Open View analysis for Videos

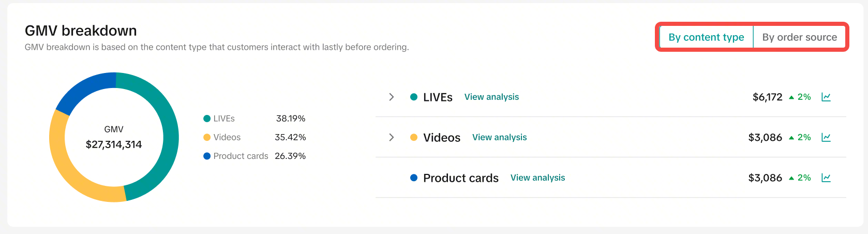pos(499,137)
